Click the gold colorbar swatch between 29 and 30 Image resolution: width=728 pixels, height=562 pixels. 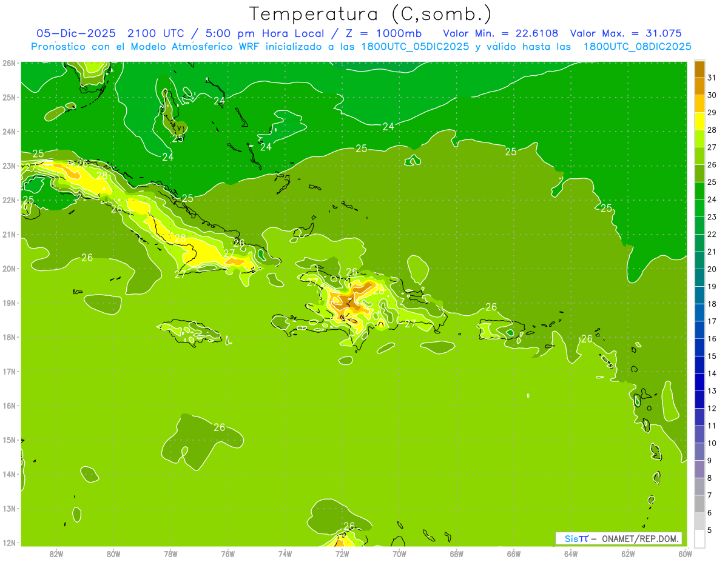coord(699,104)
